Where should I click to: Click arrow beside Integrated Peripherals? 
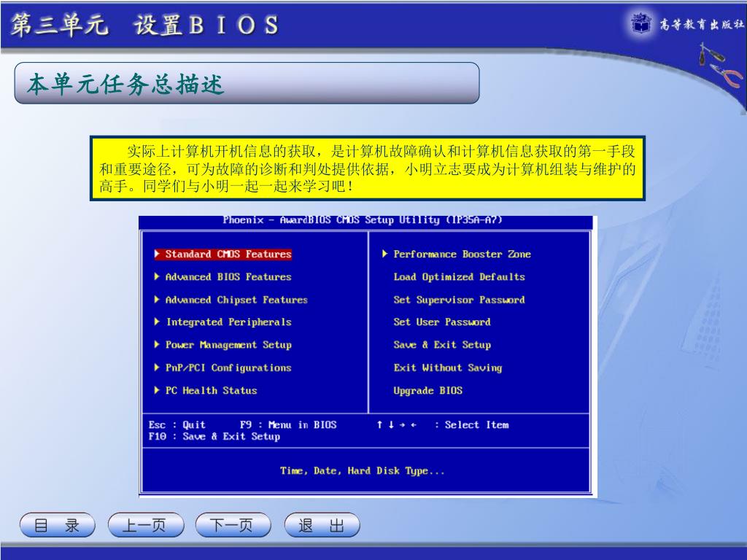pyautogui.click(x=157, y=322)
